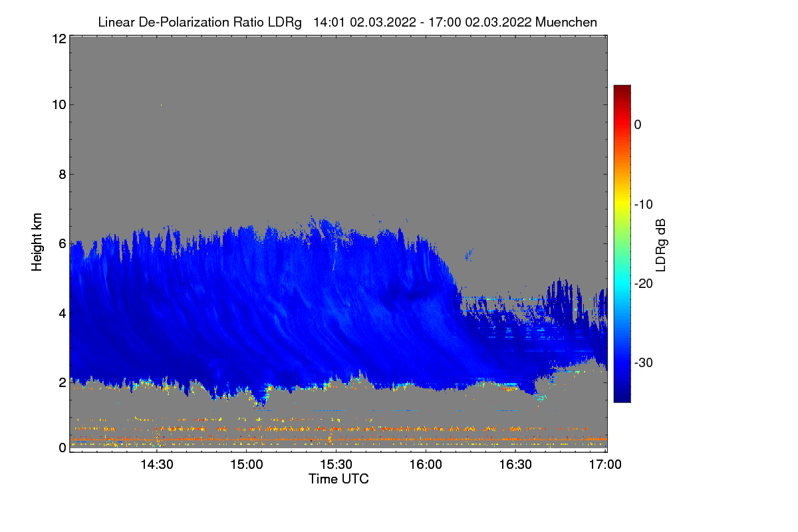The width and height of the screenshot is (798, 532).
Task: Click the 14:30 time tick label
Action: click(156, 465)
